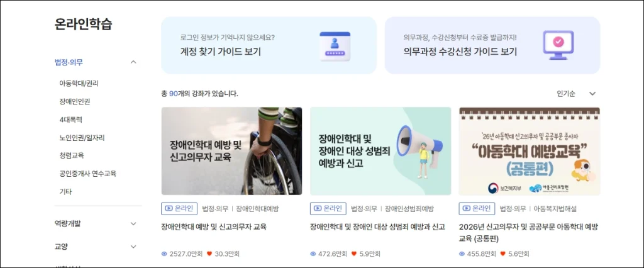Click the account login guide icon
The width and height of the screenshot is (644, 268).
(x=335, y=47)
